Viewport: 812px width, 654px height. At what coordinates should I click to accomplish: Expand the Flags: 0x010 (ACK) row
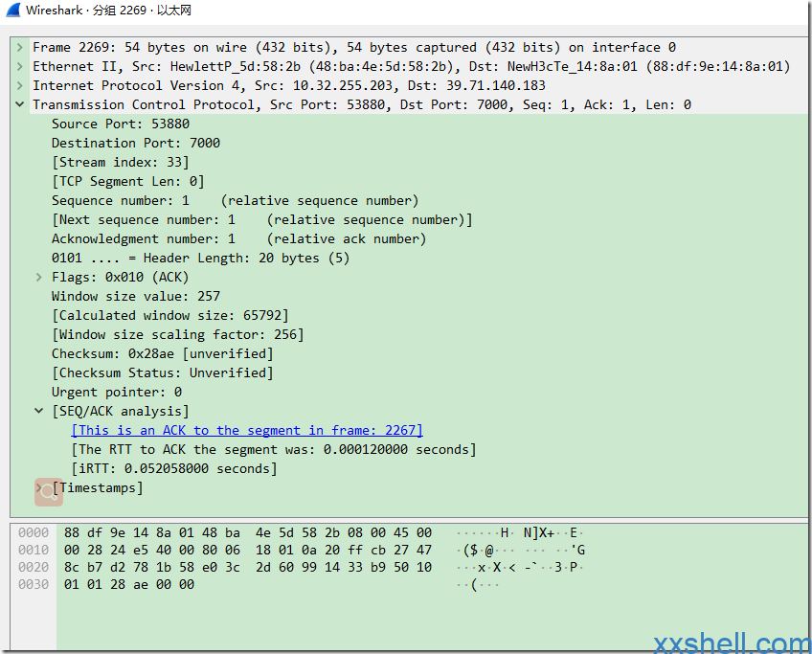39,278
